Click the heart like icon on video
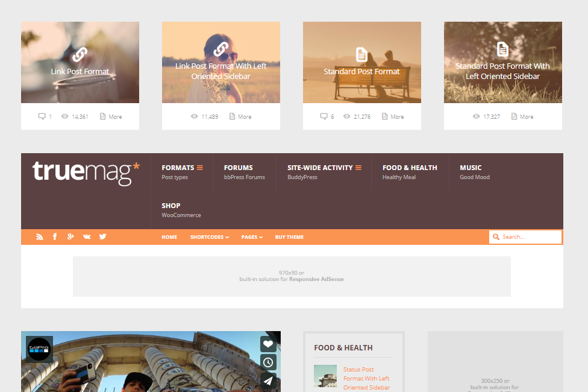Screen dimensions: 588x392 point(268,344)
